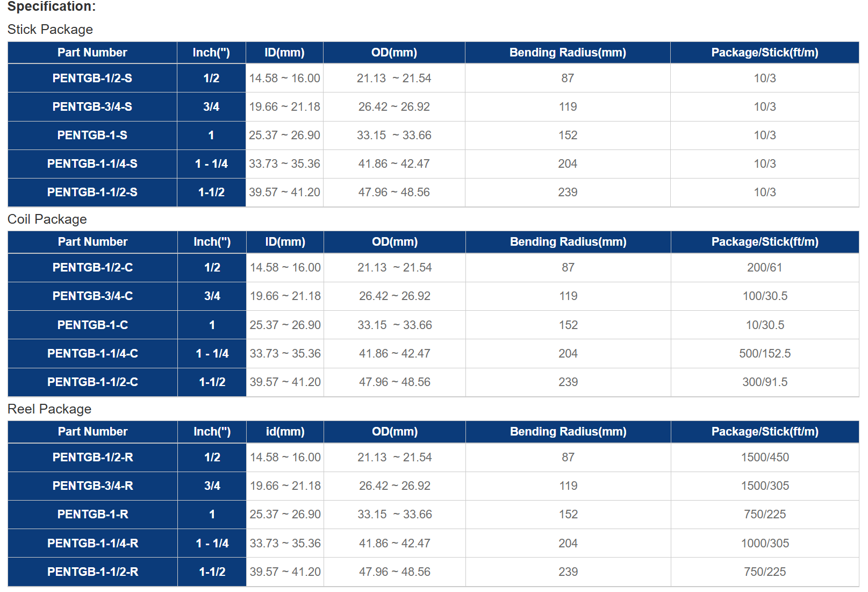The height and width of the screenshot is (592, 868).
Task: Click the 1500/450 package value
Action: 764,458
